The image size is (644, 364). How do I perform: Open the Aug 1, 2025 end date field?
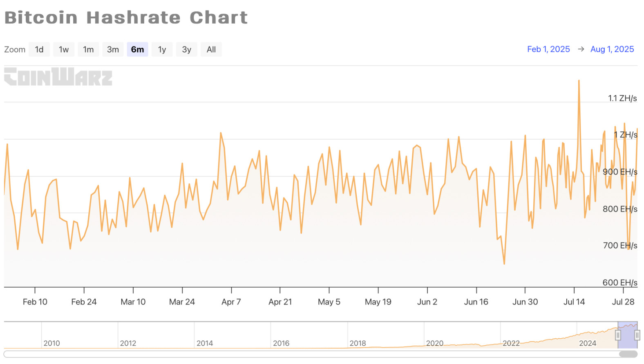coord(612,49)
